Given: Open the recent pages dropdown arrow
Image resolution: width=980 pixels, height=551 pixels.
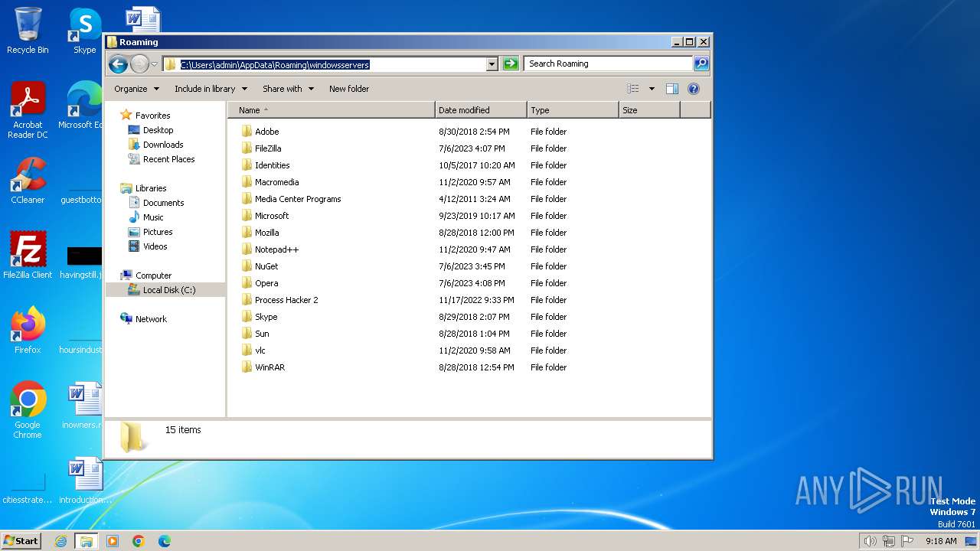Looking at the screenshot, I should [x=154, y=64].
